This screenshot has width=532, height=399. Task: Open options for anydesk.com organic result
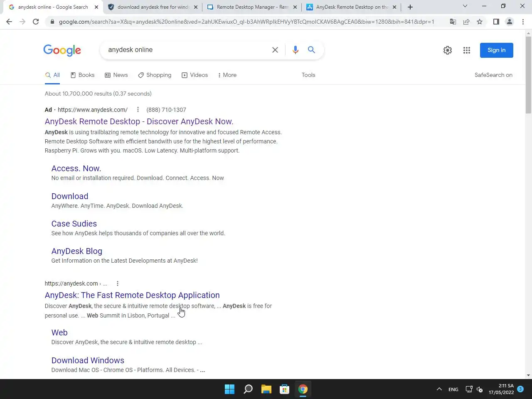pos(118,283)
